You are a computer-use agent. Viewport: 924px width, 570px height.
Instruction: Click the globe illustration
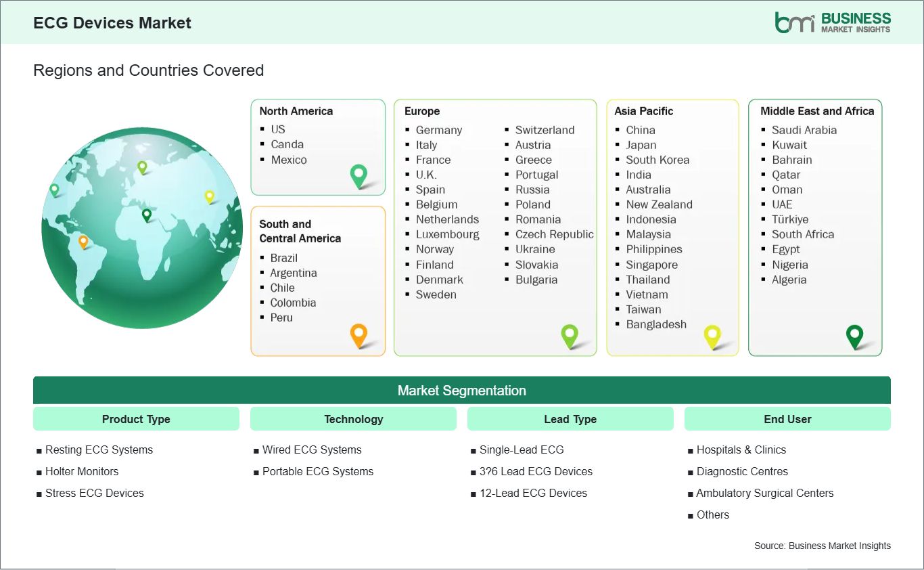(141, 228)
